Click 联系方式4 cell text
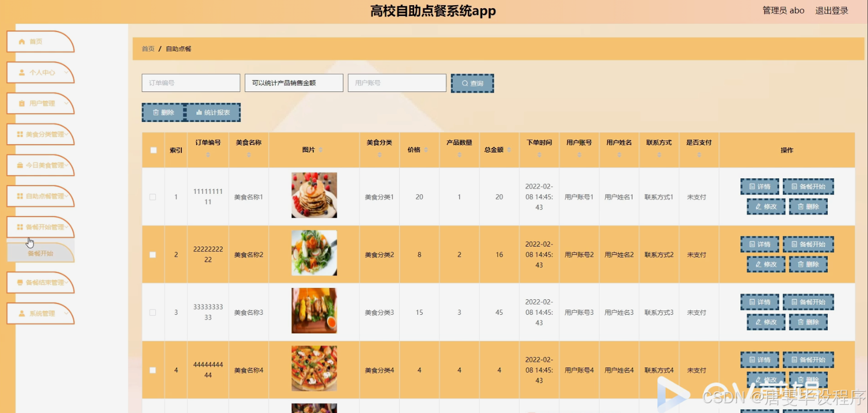This screenshot has height=413, width=868. pyautogui.click(x=659, y=370)
